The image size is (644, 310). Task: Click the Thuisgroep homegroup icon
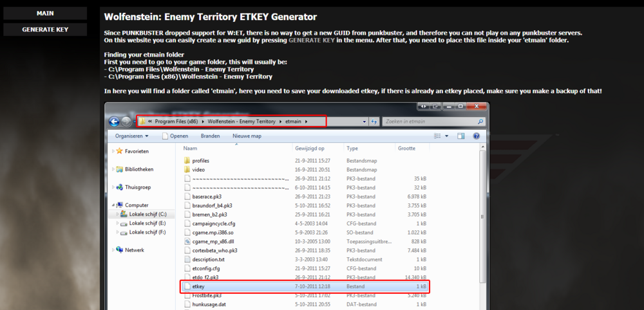coord(120,187)
